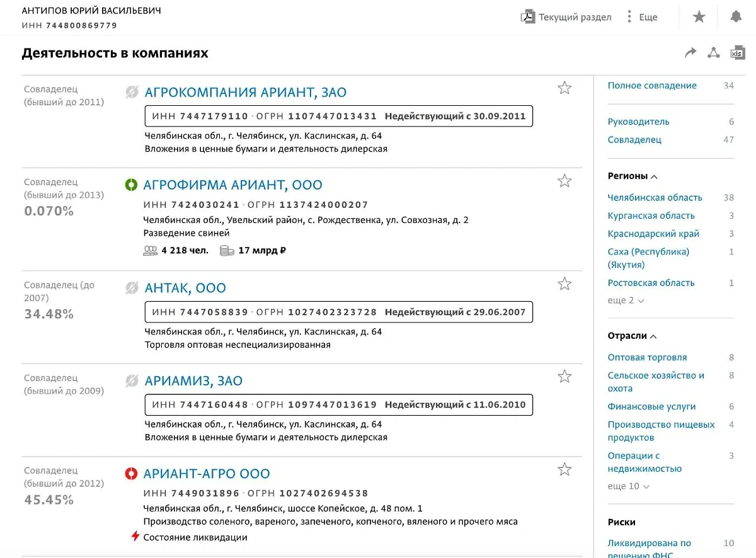Click the star favorites icon in header
Image resolution: width=756 pixels, height=558 pixels.
point(699,17)
